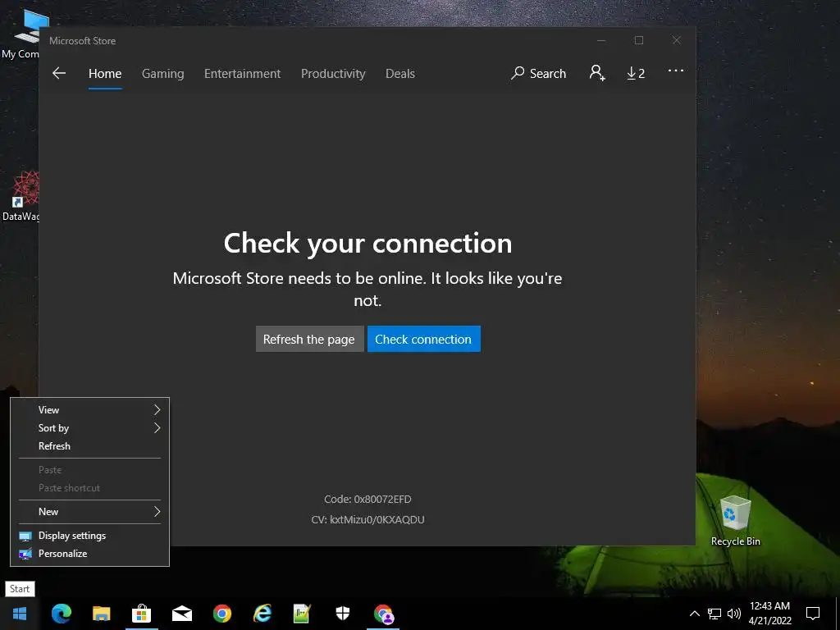Screen dimensions: 840x630
Task: Open the network status tray icon
Action: (x=714, y=614)
